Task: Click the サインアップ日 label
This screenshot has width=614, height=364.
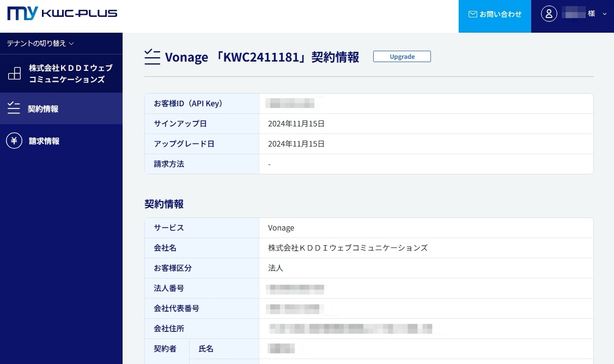Action: click(180, 124)
